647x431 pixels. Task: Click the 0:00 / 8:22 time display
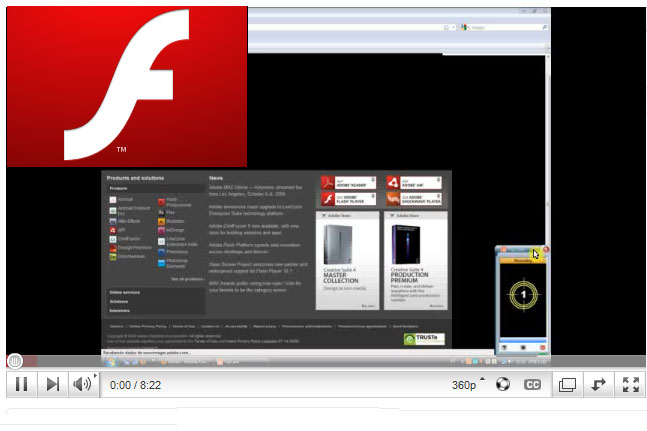[135, 385]
